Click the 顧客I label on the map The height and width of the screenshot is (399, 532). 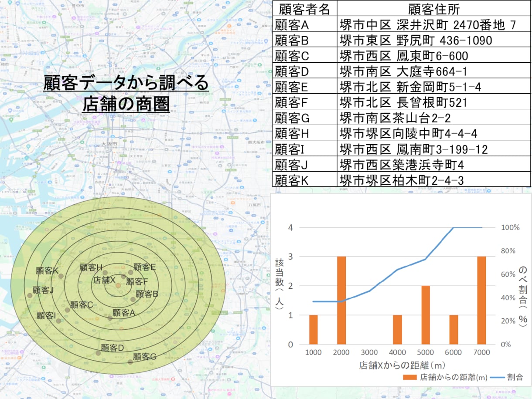click(47, 315)
